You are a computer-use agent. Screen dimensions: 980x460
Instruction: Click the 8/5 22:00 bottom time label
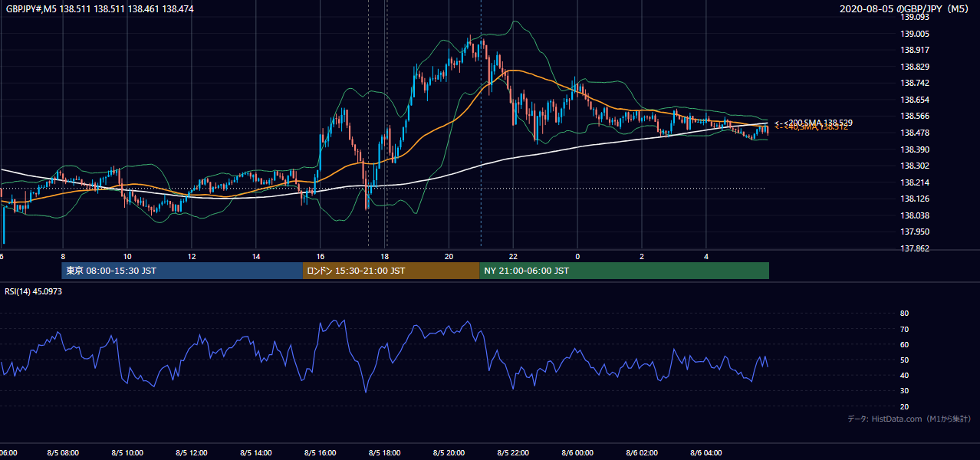(513, 453)
